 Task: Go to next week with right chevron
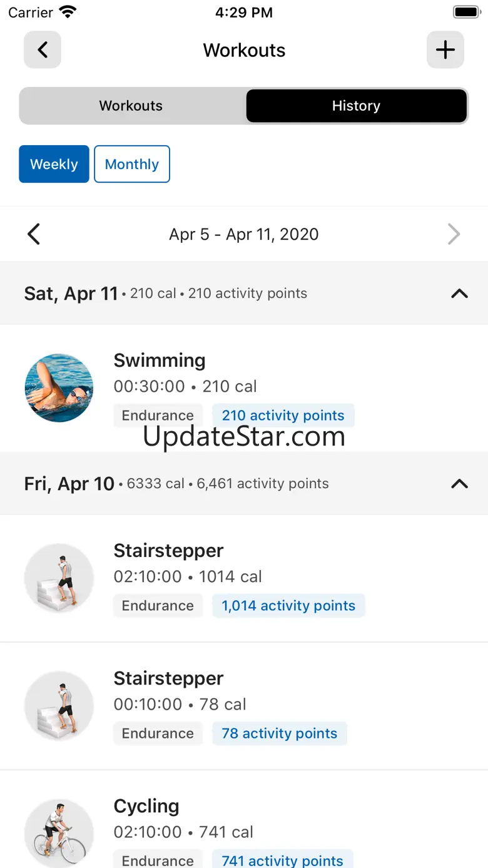[x=454, y=235]
